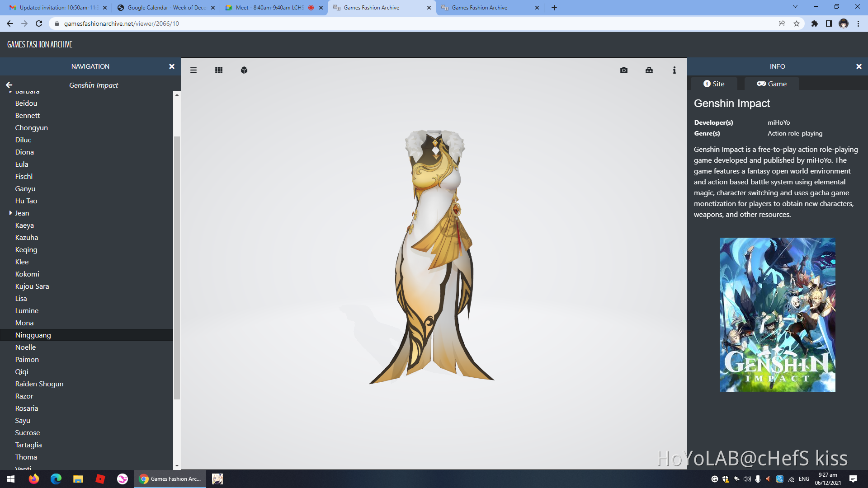Choose Mona from the list

pos(24,323)
